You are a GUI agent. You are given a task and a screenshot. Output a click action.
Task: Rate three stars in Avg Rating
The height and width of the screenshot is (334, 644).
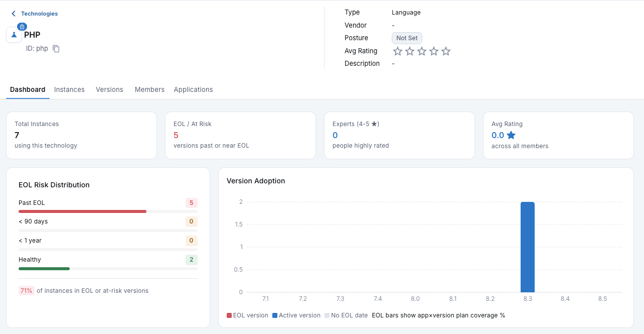click(422, 51)
